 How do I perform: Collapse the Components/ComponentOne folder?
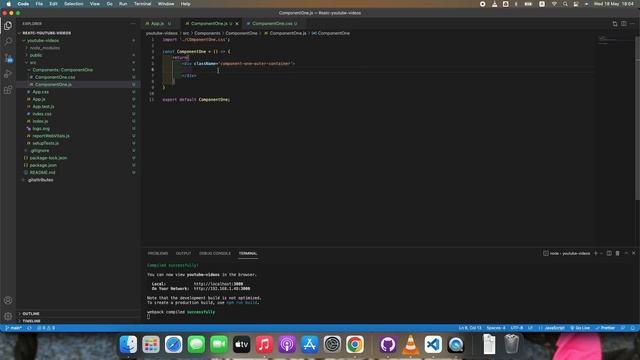pos(62,70)
